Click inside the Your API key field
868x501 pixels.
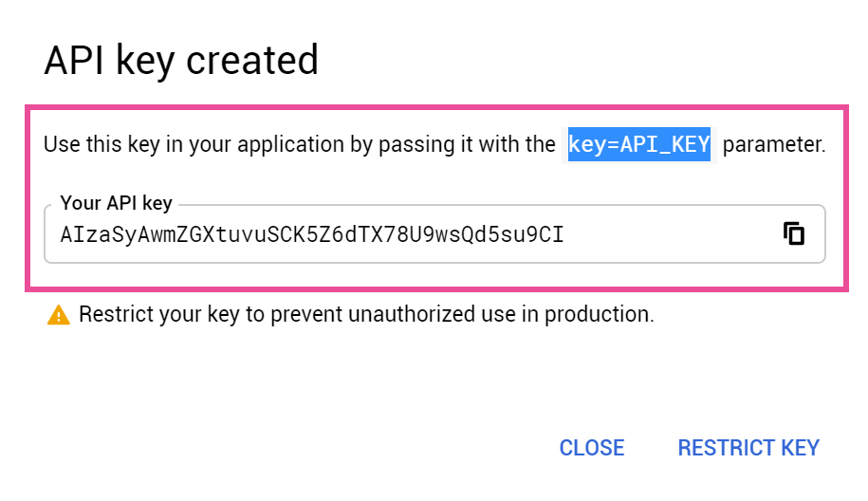coord(434,233)
